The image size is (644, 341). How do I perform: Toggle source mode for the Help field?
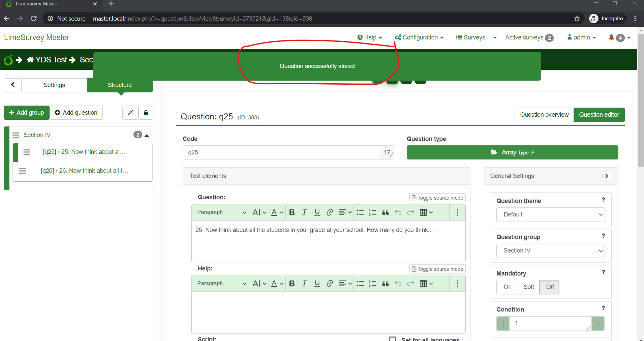[x=437, y=269]
